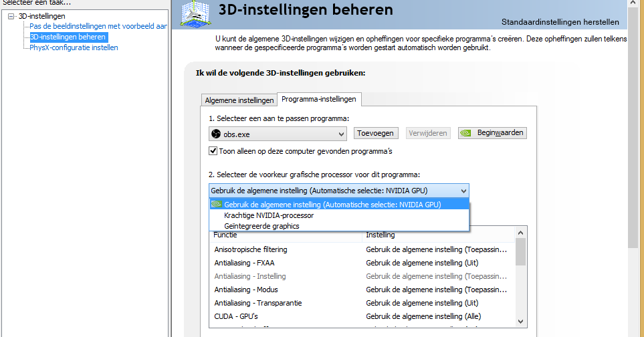Open Pas de beeldinstellingen met voorbeeld aan
Image resolution: width=644 pixels, height=337 pixels.
point(98,26)
